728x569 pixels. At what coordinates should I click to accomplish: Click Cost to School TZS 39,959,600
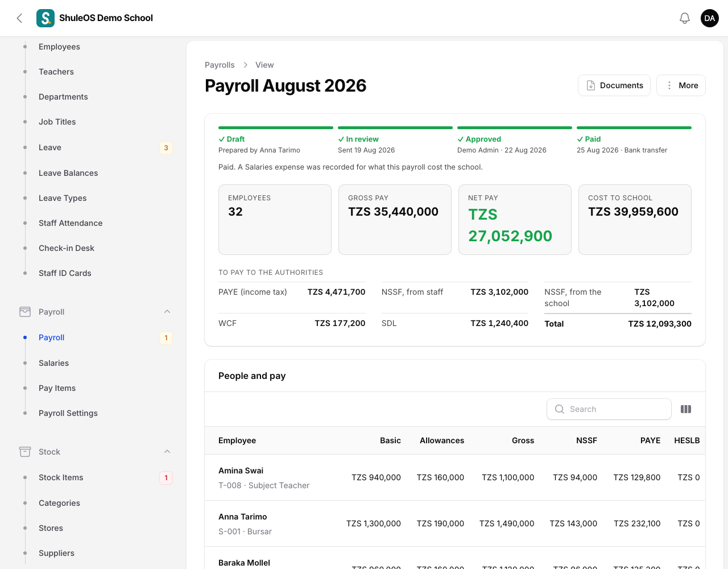[x=635, y=220]
